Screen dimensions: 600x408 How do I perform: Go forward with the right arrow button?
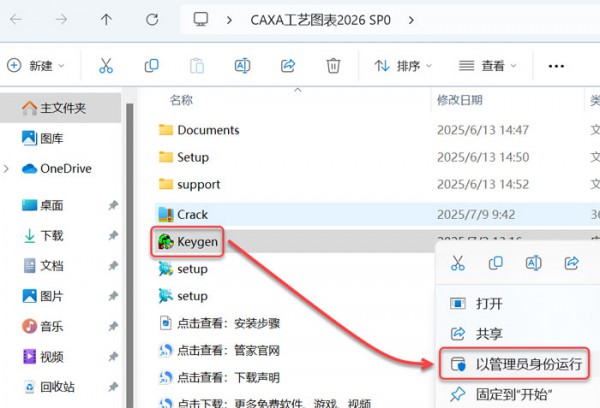[61, 19]
